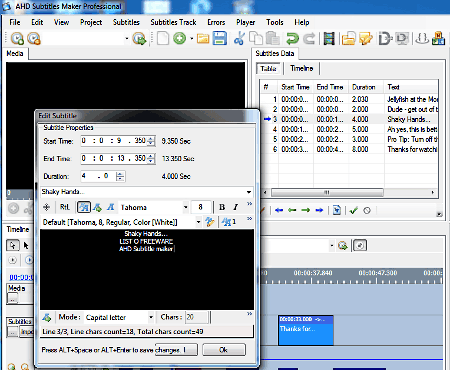
Task: Go to first subtitle with blue left arrow
Action: [x=279, y=210]
